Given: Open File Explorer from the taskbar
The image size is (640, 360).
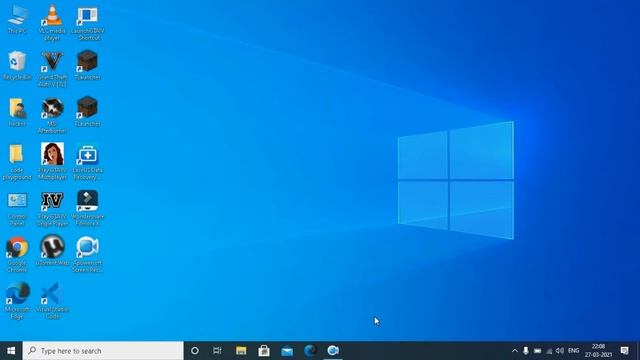Looking at the screenshot, I should [241, 351].
